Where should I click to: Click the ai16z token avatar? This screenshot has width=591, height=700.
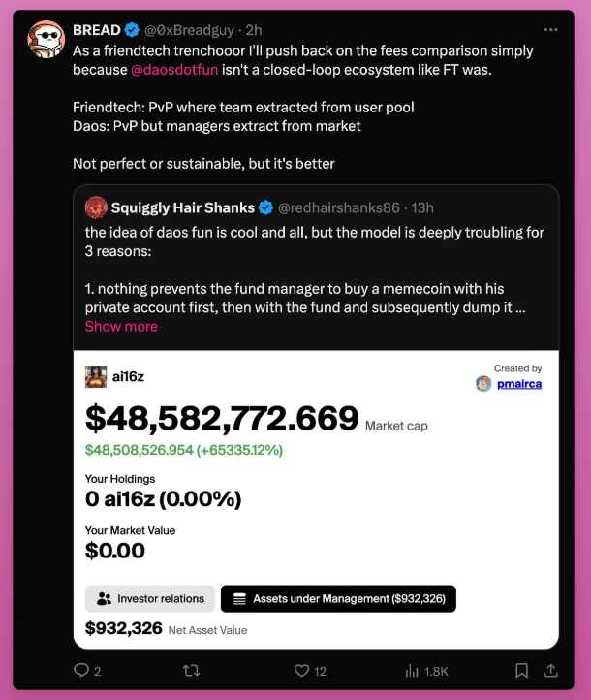[x=96, y=376]
